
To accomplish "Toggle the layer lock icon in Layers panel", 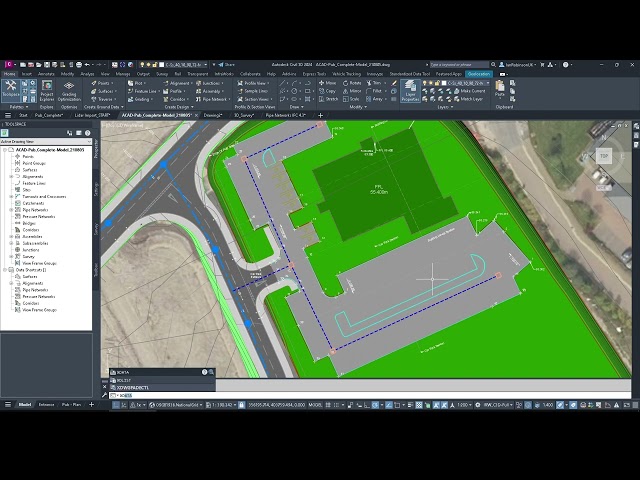I will pyautogui.click(x=437, y=83).
